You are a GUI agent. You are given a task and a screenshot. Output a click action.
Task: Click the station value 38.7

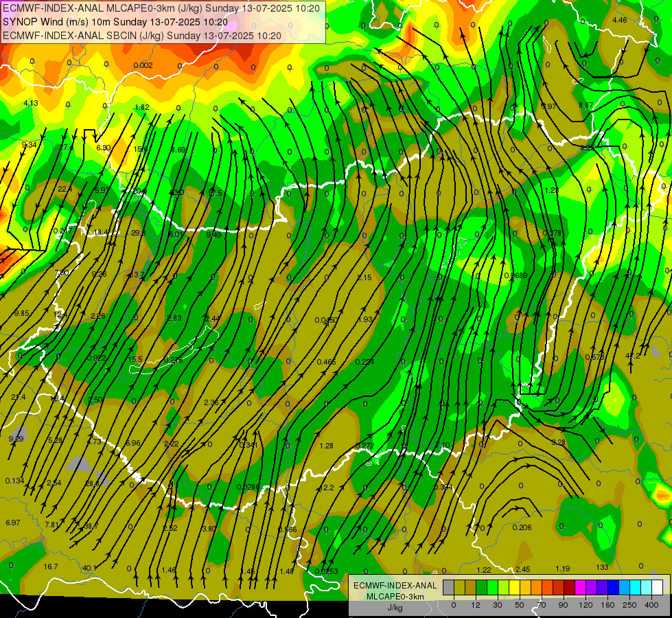coord(91,526)
